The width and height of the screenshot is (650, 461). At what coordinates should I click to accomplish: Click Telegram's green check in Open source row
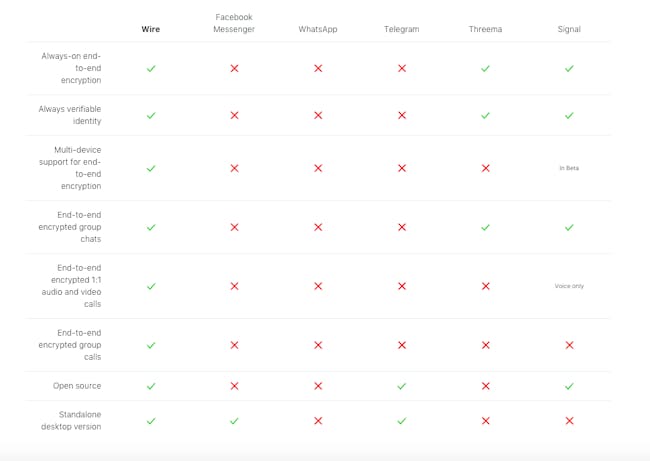tap(402, 386)
